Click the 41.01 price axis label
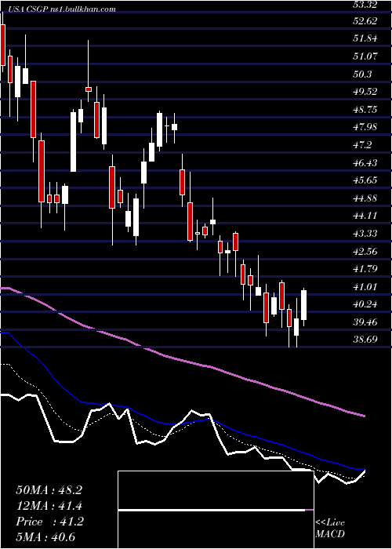This screenshot has height=549, width=392. click(x=365, y=287)
